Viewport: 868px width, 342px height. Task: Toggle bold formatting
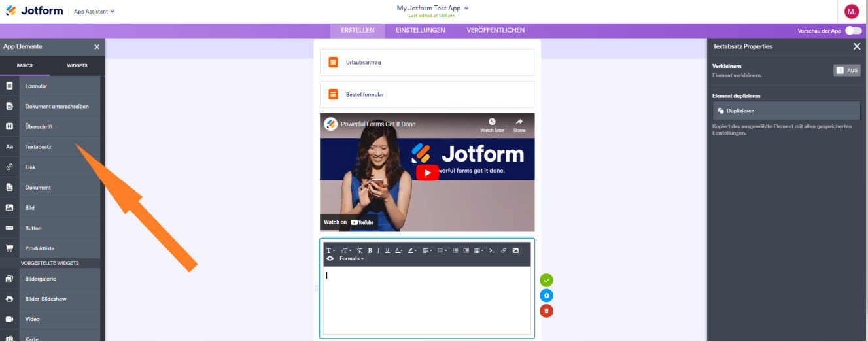pos(370,250)
